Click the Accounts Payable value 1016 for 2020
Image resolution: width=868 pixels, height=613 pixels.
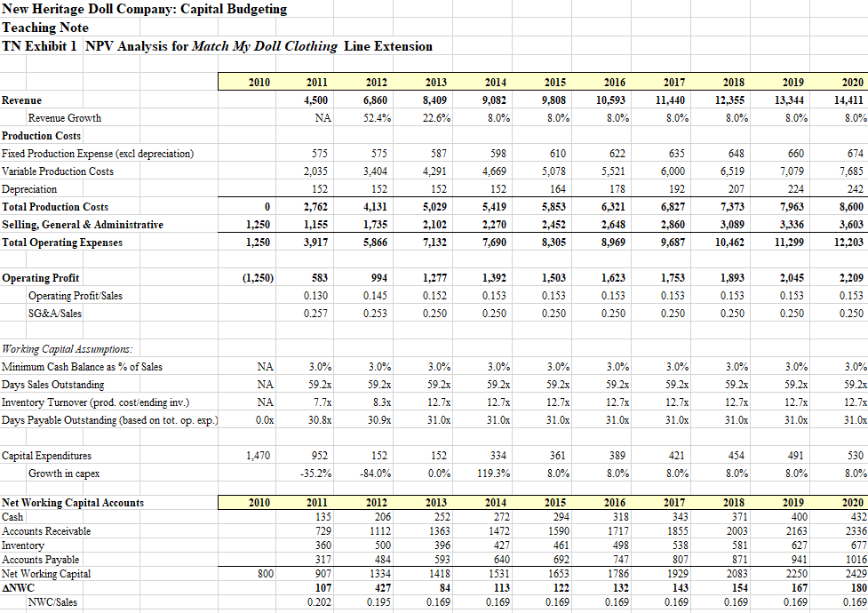[852, 560]
